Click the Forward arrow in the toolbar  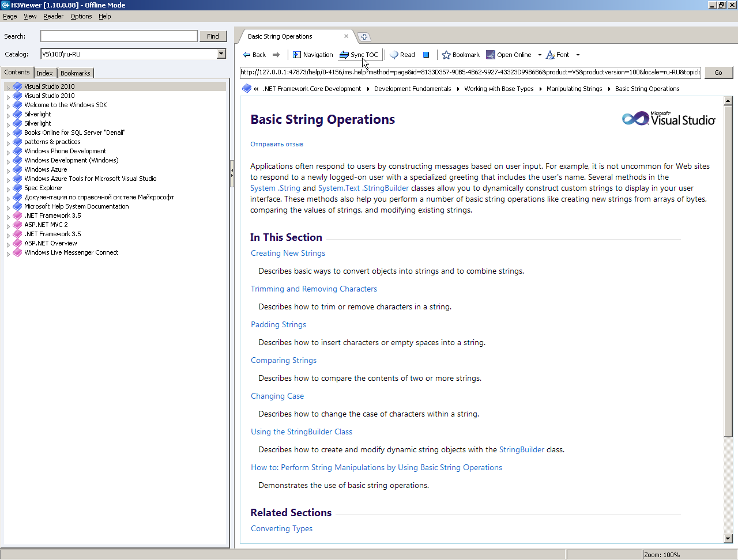(276, 55)
